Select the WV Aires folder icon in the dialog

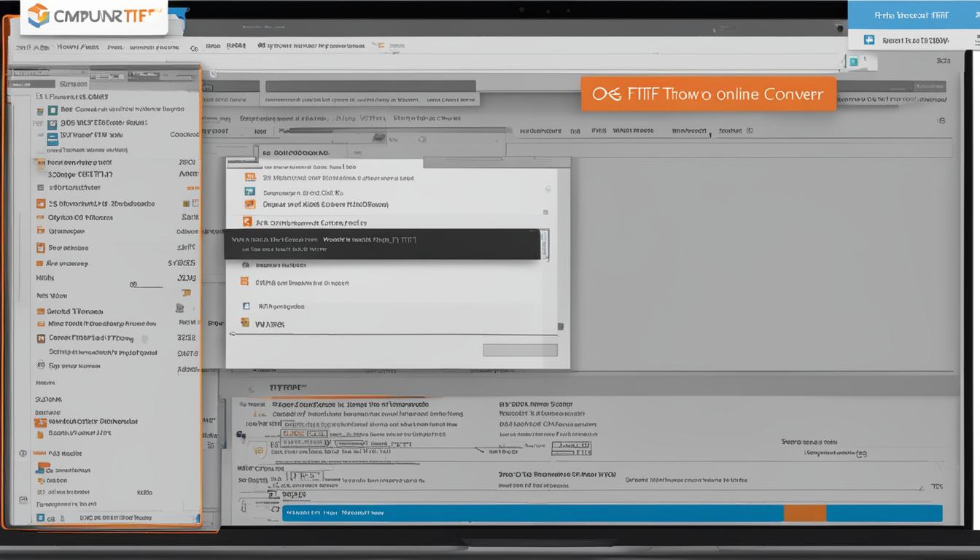click(x=245, y=321)
